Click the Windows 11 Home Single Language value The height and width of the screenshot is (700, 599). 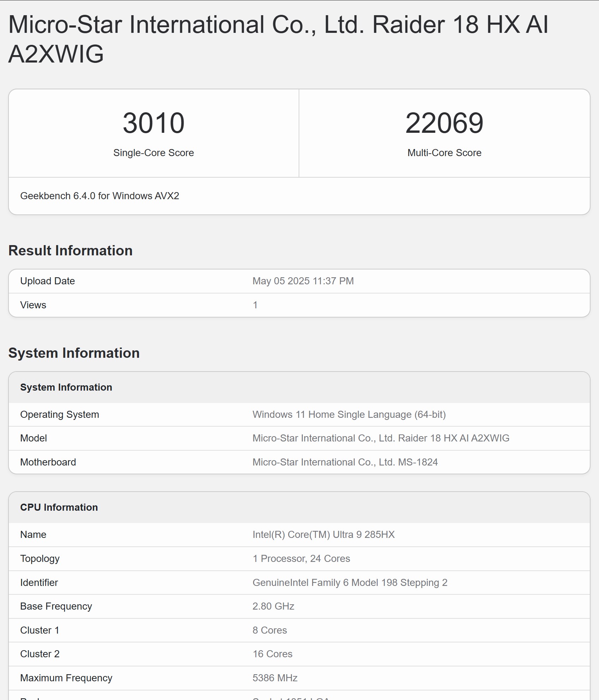click(x=349, y=414)
